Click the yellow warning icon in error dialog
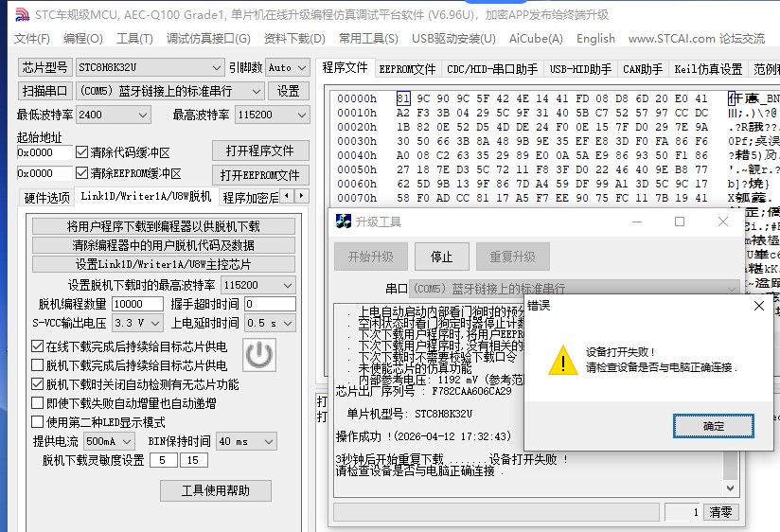 562,360
